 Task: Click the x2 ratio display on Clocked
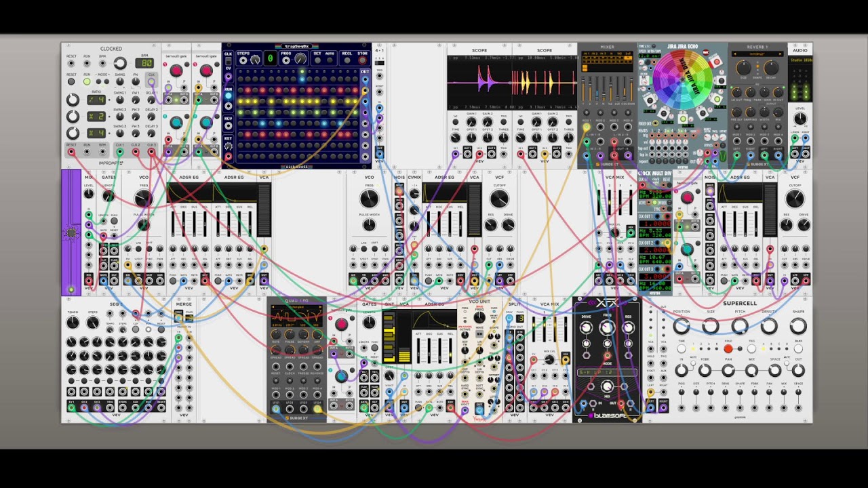click(96, 116)
